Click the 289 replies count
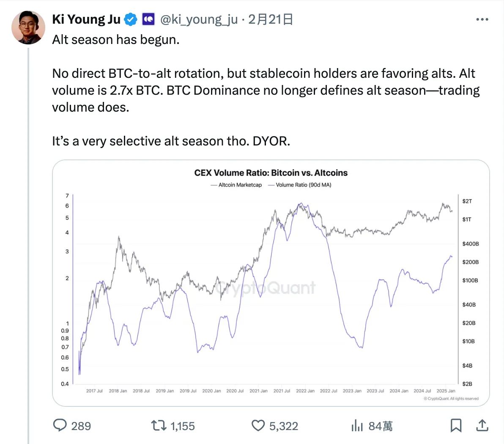The height and width of the screenshot is (444, 504). click(81, 426)
